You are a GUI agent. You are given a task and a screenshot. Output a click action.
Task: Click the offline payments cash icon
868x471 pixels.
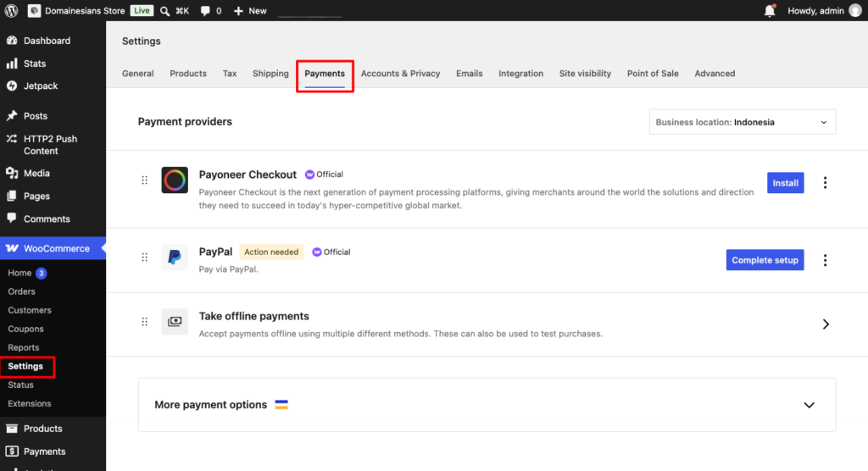tap(175, 322)
